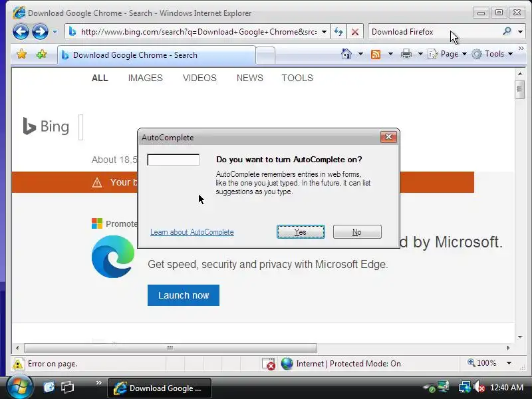
Task: Click the Print icon
Action: [406, 54]
